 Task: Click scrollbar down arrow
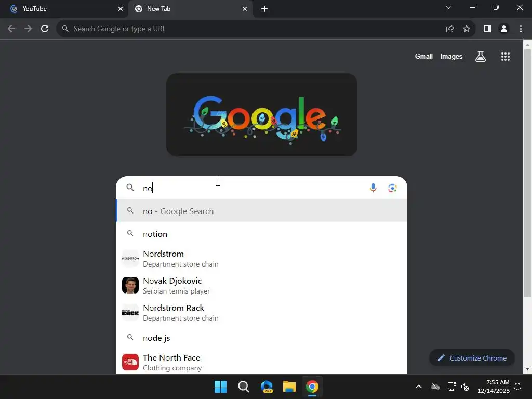click(527, 369)
